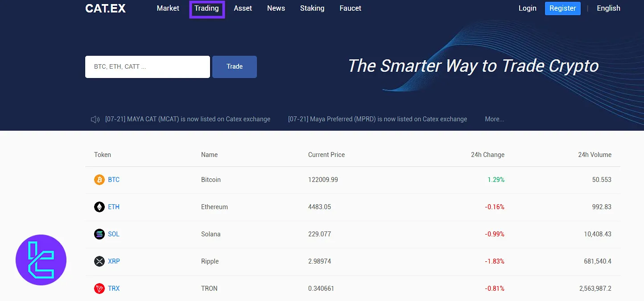
Task: Open the MAYA CAT listing announcement
Action: (x=187, y=119)
